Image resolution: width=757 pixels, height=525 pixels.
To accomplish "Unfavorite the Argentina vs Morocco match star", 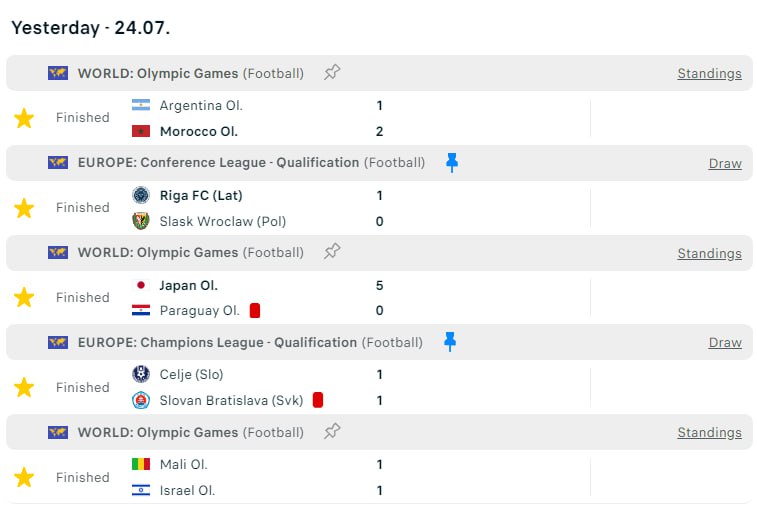I will [24, 118].
